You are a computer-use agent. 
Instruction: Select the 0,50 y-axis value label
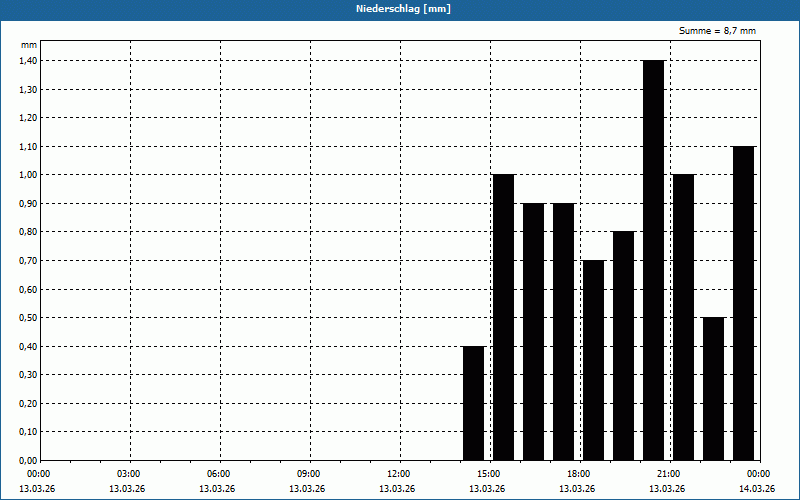[x=27, y=318]
